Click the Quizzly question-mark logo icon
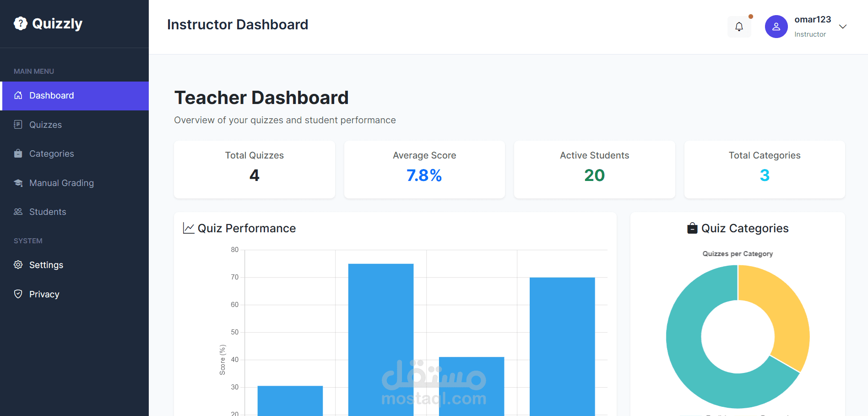This screenshot has width=868, height=416. [21, 23]
